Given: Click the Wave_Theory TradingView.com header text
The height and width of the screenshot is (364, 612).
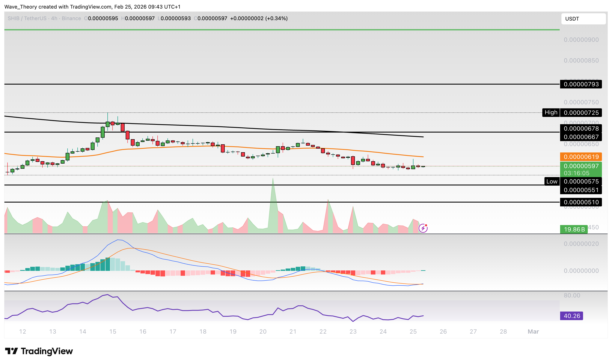Looking at the screenshot, I should coord(92,7).
